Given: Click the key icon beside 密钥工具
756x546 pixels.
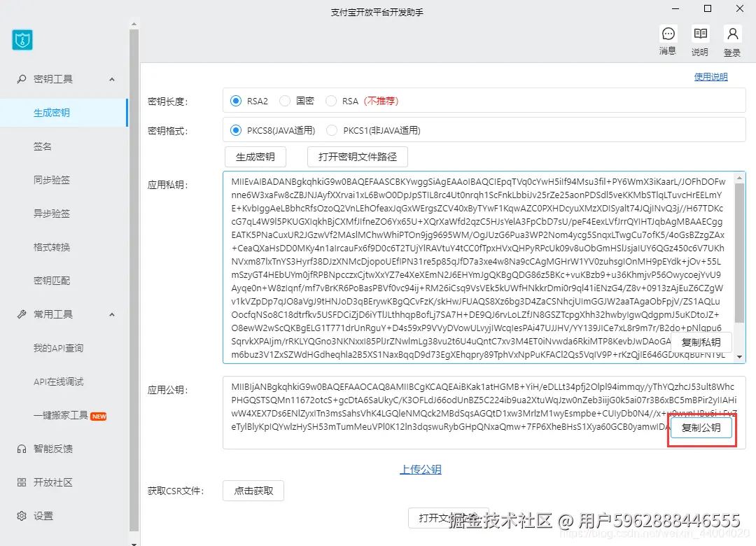Looking at the screenshot, I should (x=21, y=79).
